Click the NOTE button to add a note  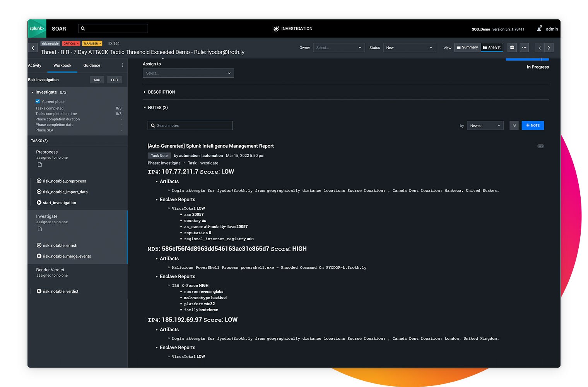pos(533,125)
